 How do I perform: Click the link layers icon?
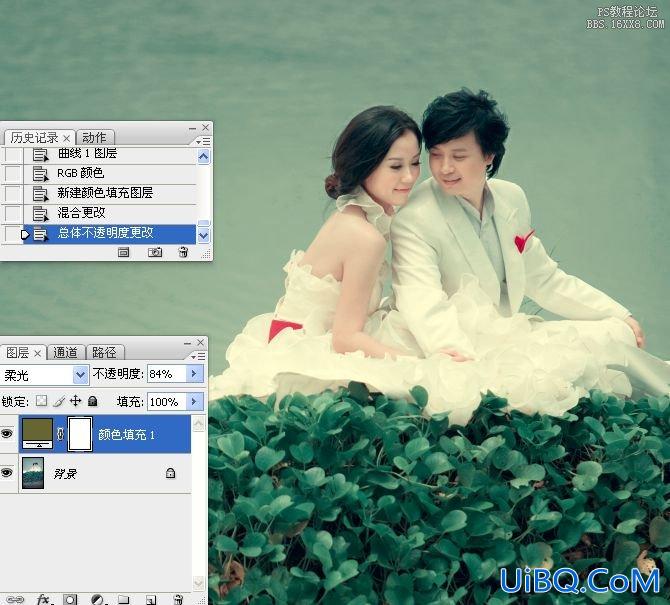point(15,599)
